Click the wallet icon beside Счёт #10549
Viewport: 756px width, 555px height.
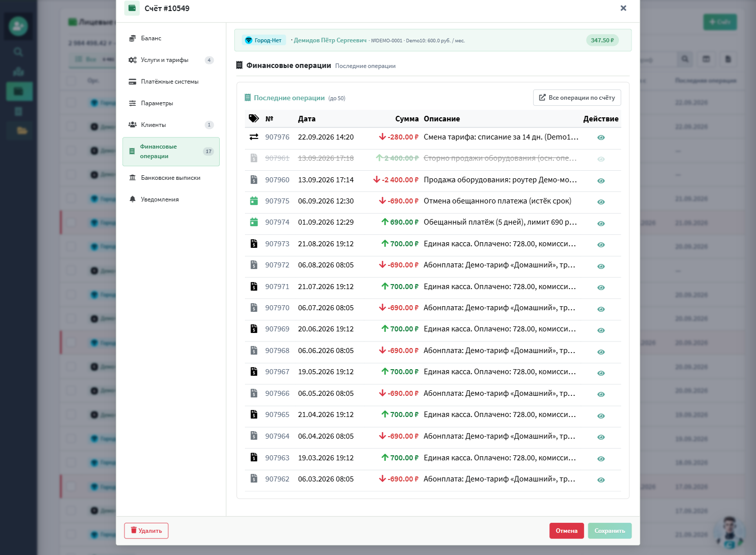pos(132,8)
